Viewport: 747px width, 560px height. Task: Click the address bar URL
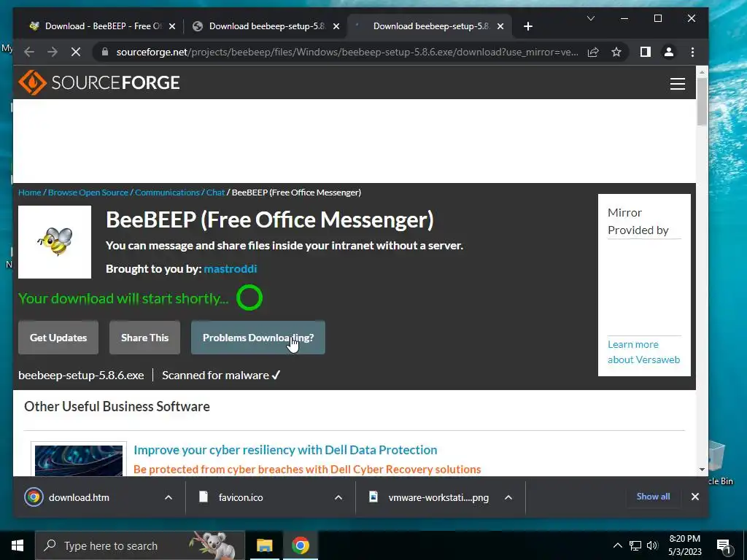pyautogui.click(x=347, y=52)
